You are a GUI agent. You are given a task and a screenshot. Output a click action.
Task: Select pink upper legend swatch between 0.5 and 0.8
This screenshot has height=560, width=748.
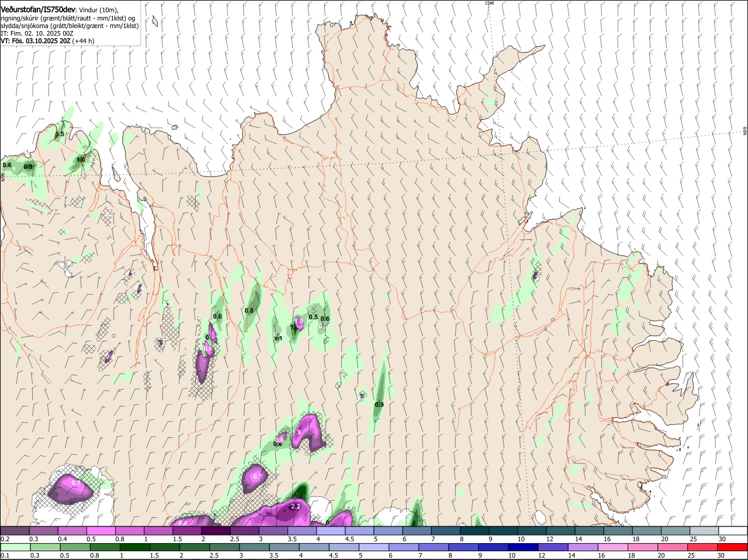[x=101, y=531]
